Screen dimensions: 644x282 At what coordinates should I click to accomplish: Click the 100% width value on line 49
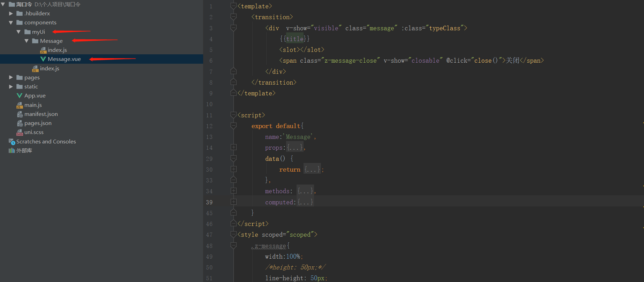(293, 257)
